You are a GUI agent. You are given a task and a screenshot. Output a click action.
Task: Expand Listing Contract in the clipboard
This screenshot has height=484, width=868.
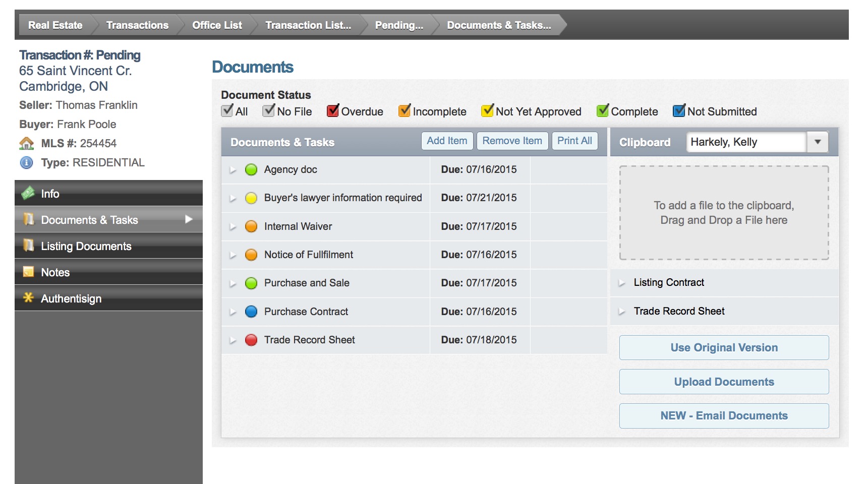pyautogui.click(x=622, y=283)
